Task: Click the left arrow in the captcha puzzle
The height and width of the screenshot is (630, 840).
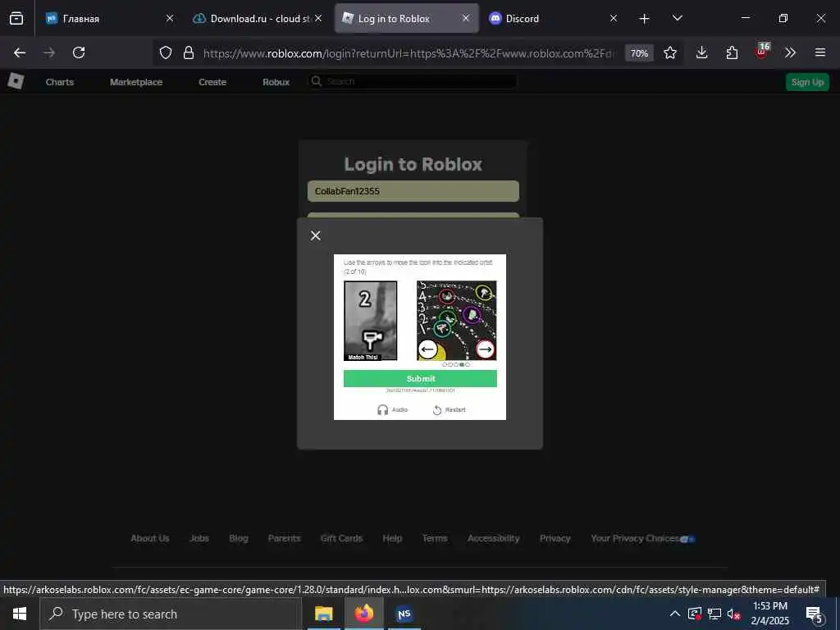Action: click(427, 349)
